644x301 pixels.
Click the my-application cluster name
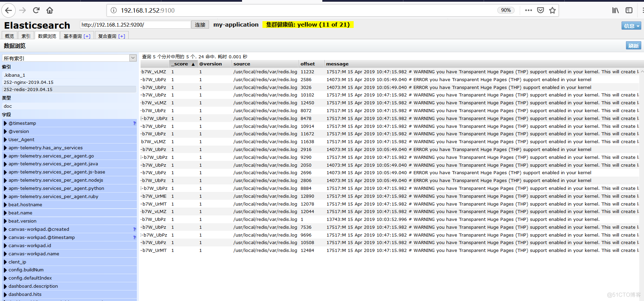236,25
